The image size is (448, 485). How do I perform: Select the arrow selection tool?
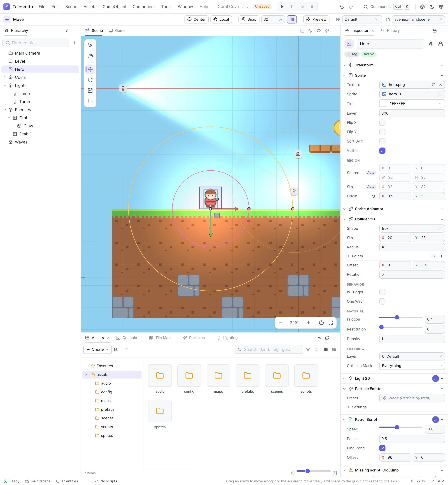click(x=90, y=46)
